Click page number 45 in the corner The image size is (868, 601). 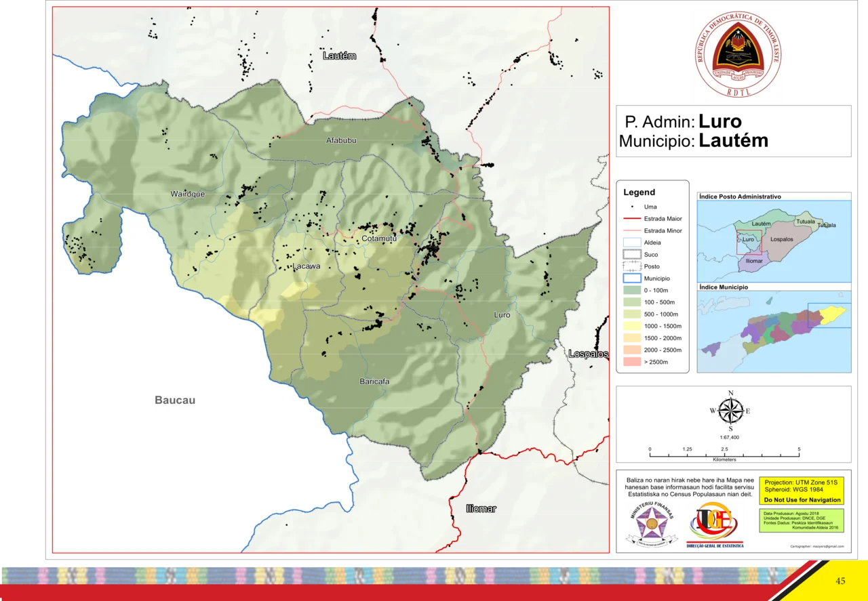click(x=840, y=581)
